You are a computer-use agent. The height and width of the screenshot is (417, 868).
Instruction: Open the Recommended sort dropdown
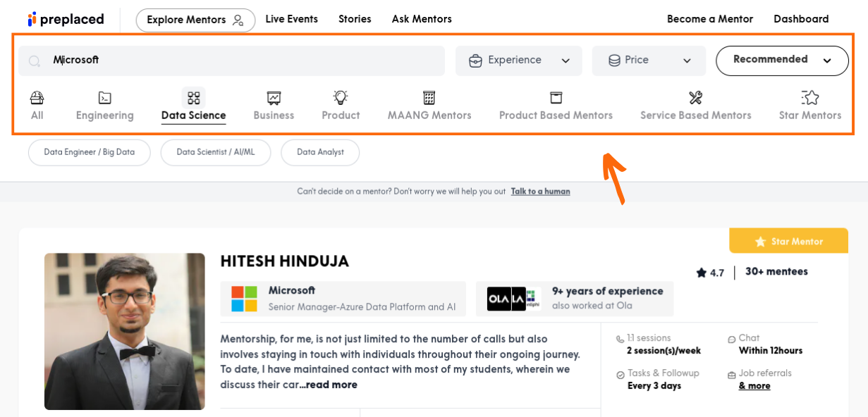782,61
